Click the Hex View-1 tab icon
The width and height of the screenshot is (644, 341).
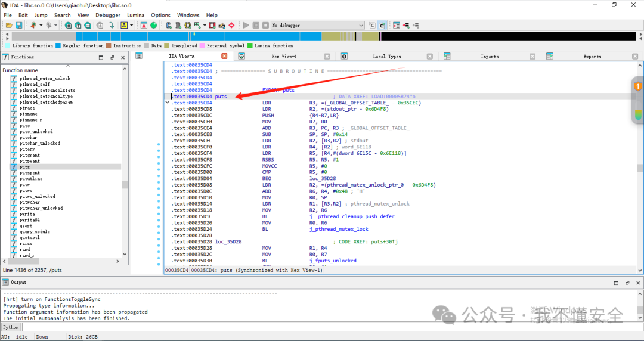(241, 56)
